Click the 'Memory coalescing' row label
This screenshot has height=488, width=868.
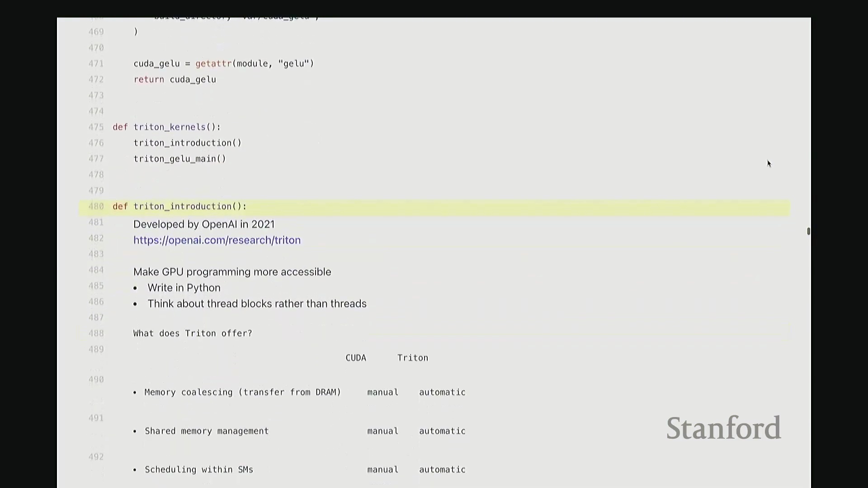point(242,392)
